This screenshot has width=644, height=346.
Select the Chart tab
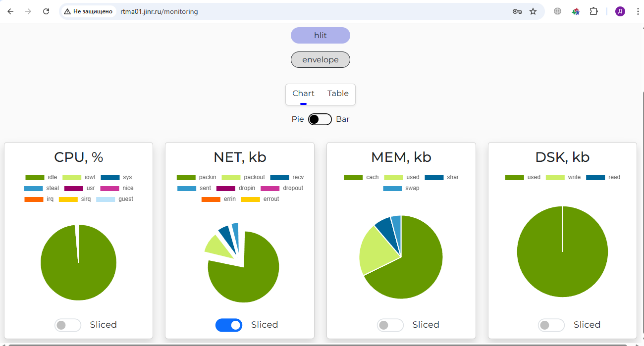303,94
